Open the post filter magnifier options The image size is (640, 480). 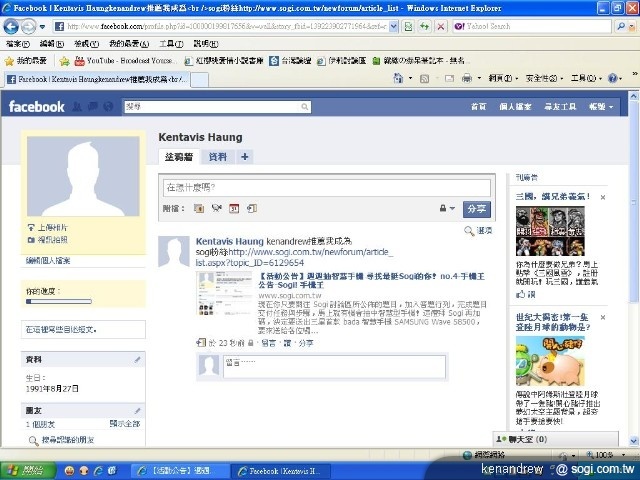click(473, 230)
